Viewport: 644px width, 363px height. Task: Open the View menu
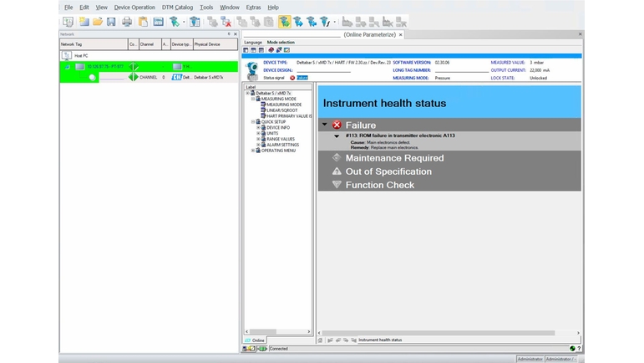(101, 8)
